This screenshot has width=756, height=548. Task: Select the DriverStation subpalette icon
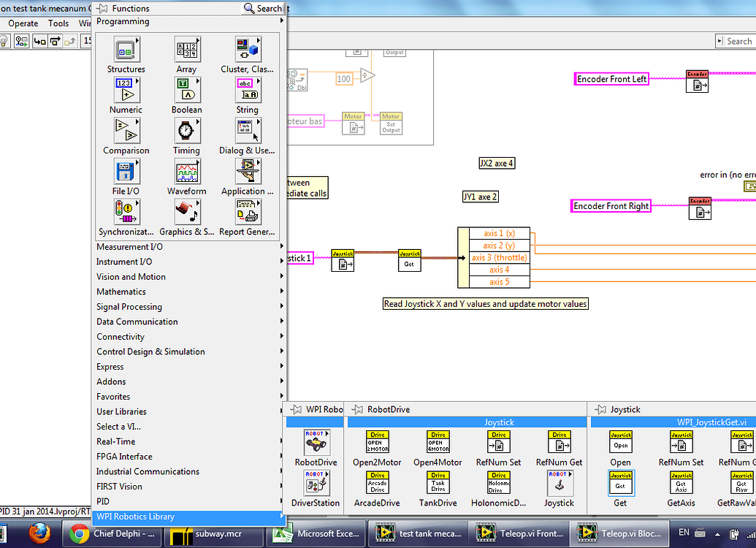coord(316,482)
